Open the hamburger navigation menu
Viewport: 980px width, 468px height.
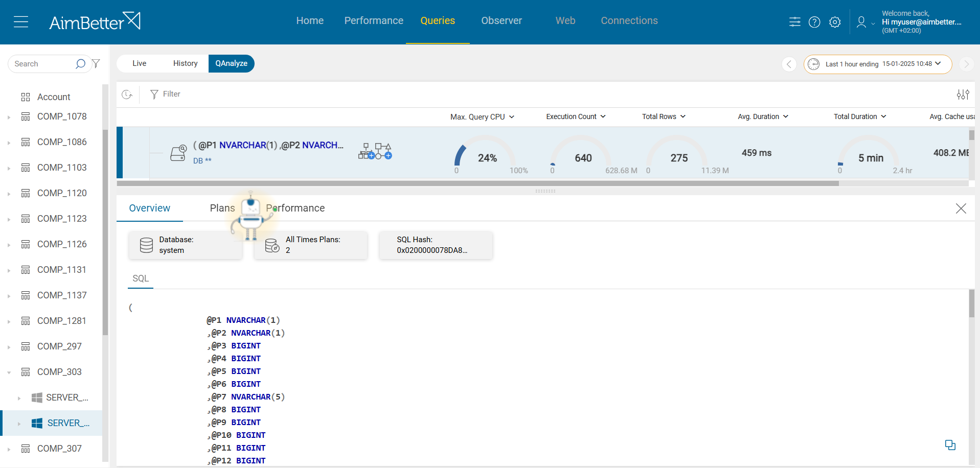pyautogui.click(x=21, y=21)
